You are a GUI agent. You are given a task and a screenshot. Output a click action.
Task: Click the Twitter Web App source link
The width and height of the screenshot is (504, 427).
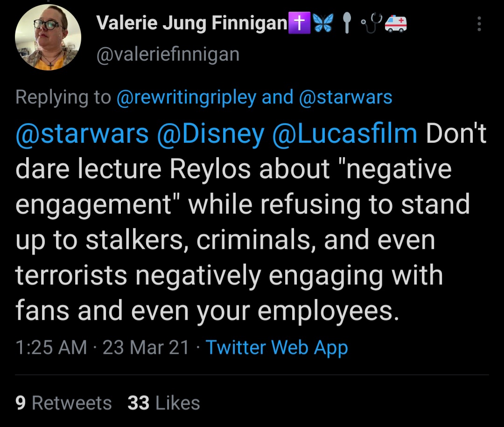coord(277,348)
